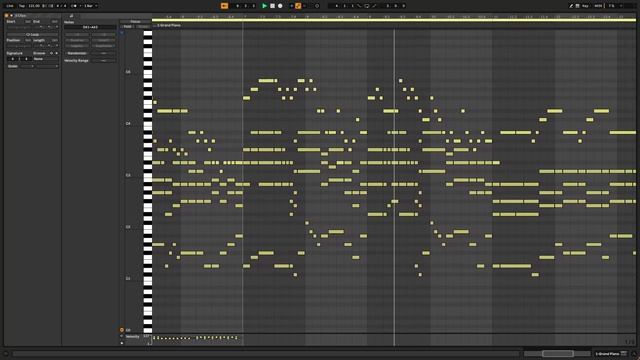Toggle the MIDI map mode button
This screenshot has height=360, width=640.
(x=598, y=6)
